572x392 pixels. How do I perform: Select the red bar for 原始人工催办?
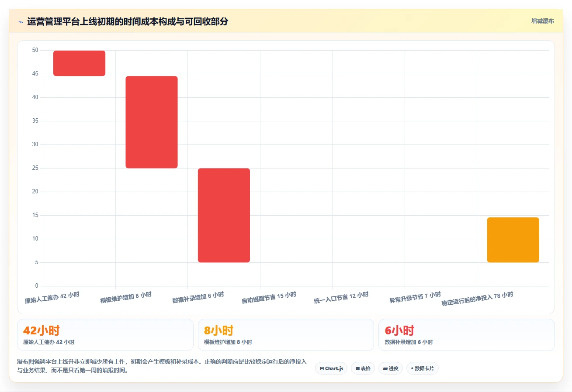79,63
